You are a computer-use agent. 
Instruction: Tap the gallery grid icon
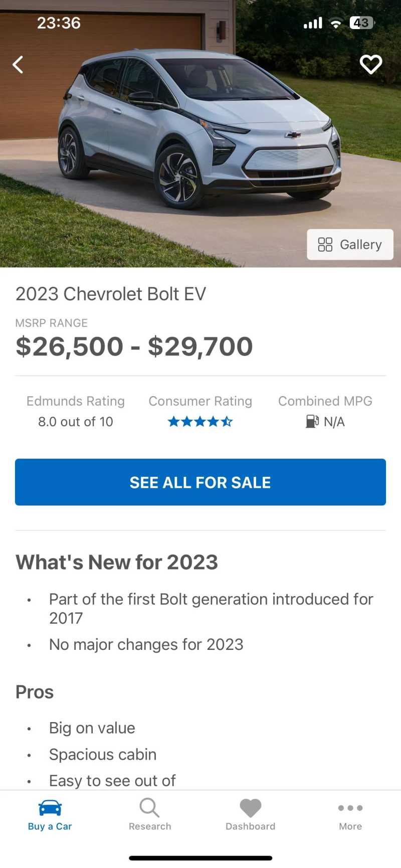[x=325, y=245]
